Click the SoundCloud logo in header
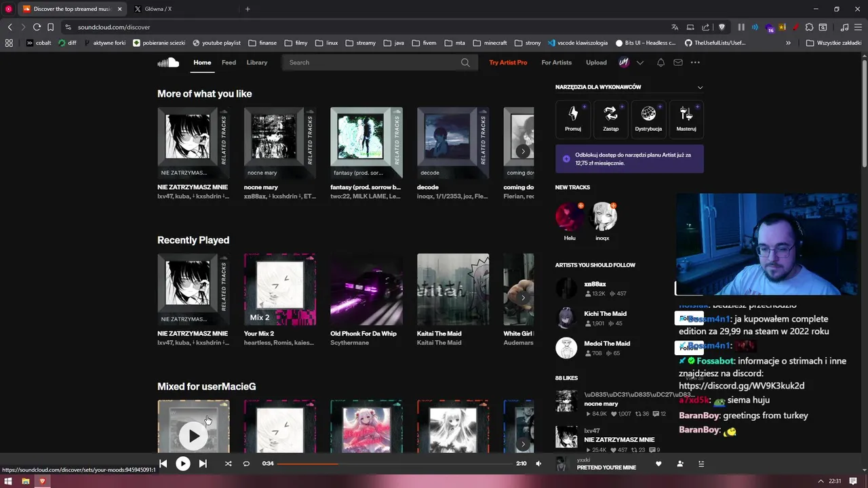This screenshot has width=868, height=488. tap(168, 62)
